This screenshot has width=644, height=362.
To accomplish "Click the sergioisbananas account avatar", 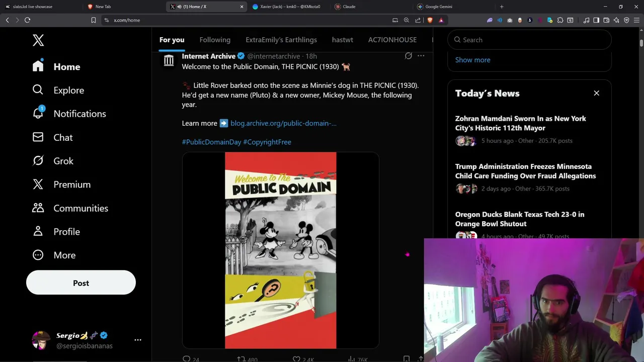I will (41, 340).
